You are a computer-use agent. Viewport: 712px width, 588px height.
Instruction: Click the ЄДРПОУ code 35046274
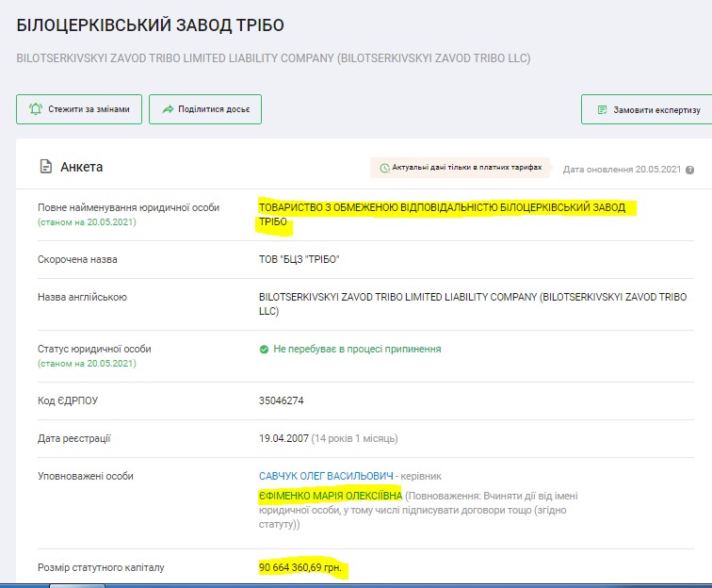281,400
